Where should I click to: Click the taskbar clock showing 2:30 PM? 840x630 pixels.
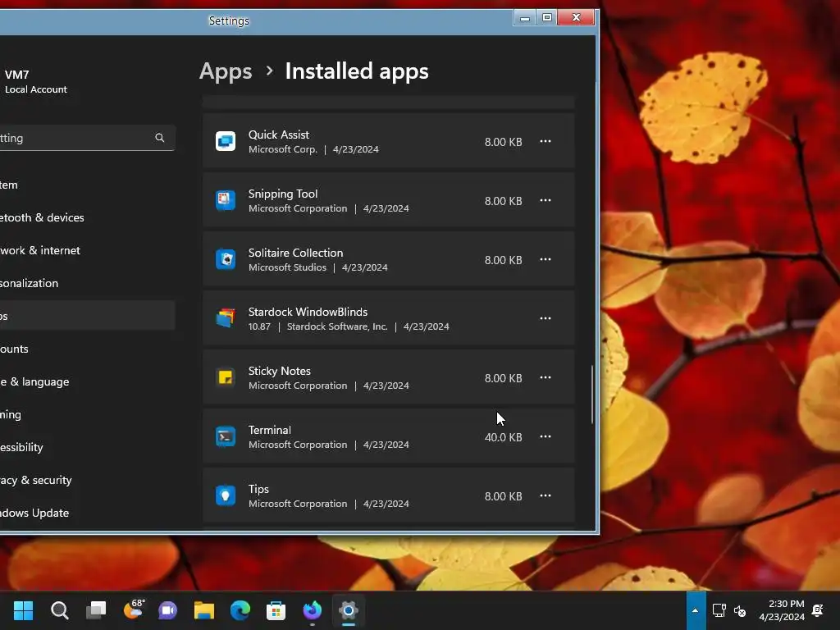[782, 610]
